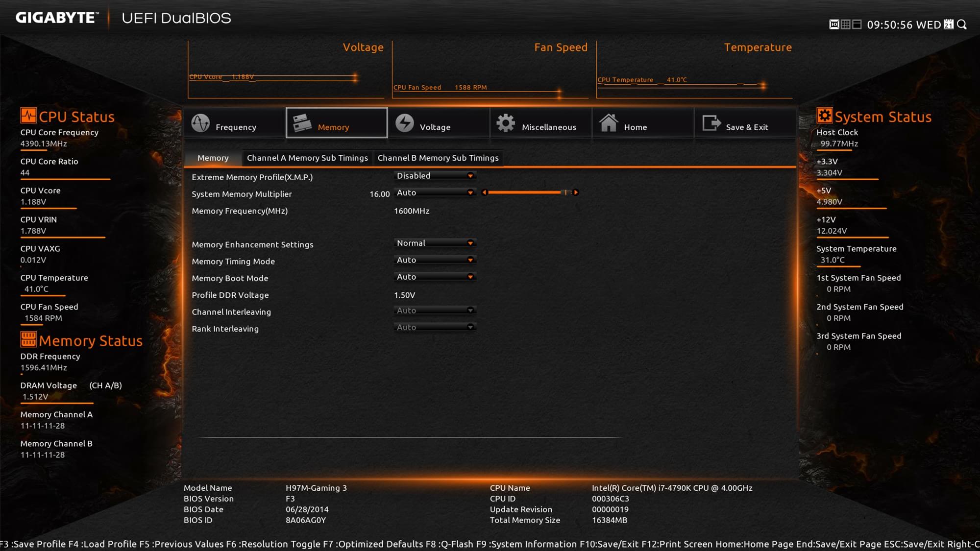980x551 pixels.
Task: Click F3 Save Profile in bottom bar
Action: (x=33, y=544)
